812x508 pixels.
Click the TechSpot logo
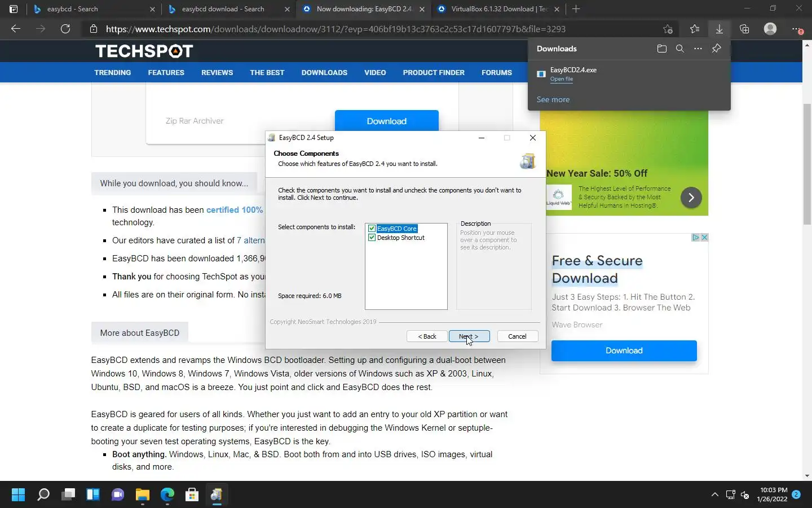point(144,51)
